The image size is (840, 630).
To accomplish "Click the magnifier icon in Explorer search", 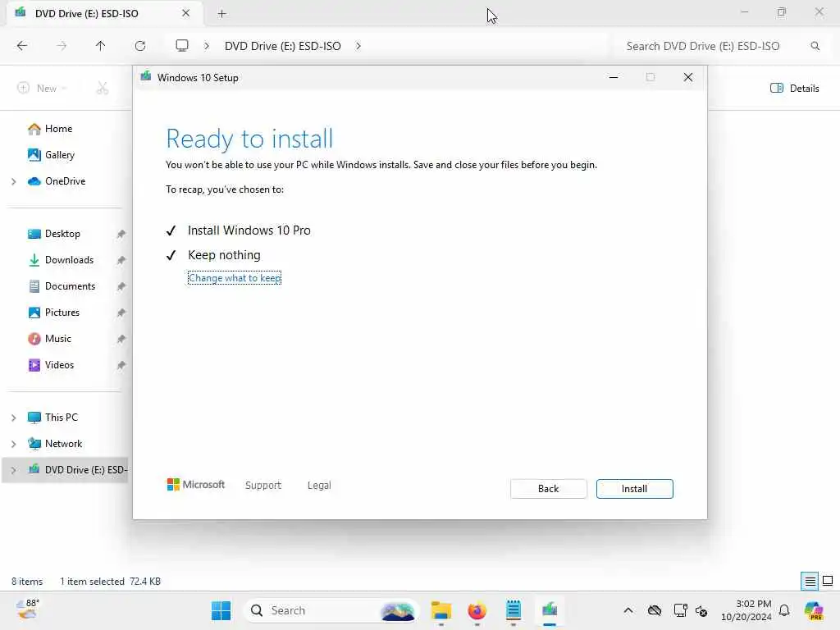I will [815, 46].
